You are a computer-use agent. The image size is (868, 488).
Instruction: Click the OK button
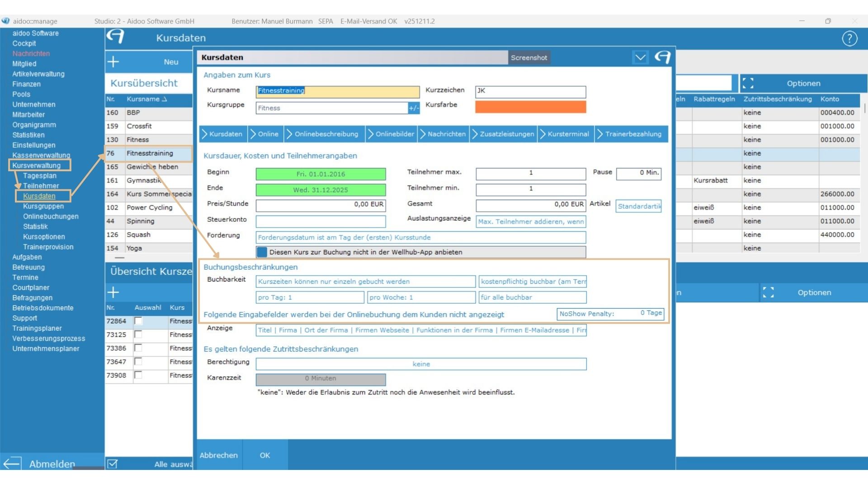coord(265,455)
